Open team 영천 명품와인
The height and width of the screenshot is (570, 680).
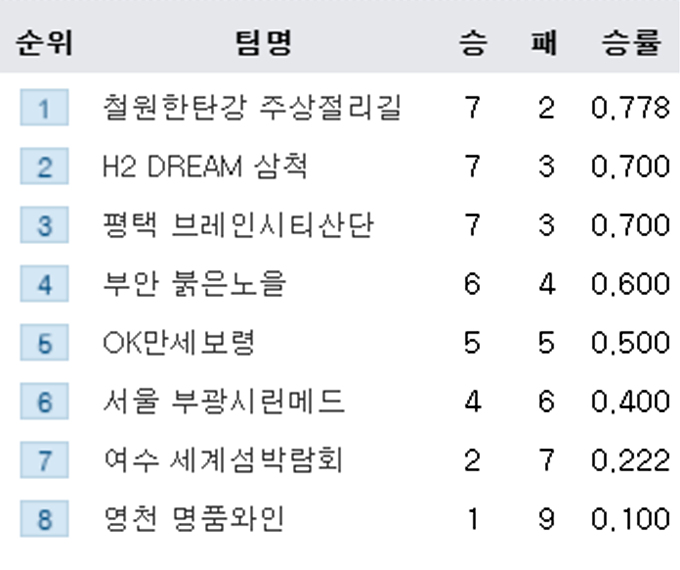[x=194, y=519]
